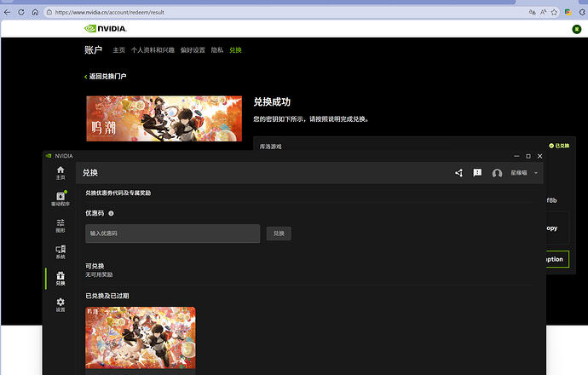Click the NVIDIA logo on website
588x375 pixels.
click(106, 28)
